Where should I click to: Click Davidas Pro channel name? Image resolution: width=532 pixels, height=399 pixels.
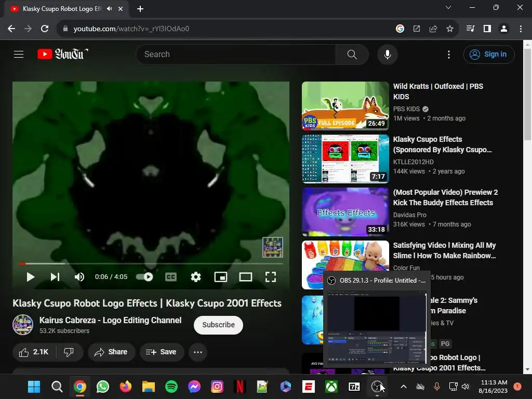pyautogui.click(x=409, y=215)
